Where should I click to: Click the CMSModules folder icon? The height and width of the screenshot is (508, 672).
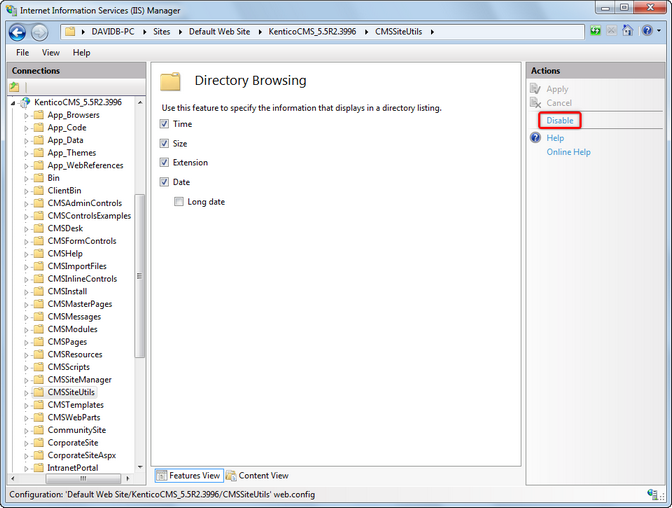click(39, 329)
